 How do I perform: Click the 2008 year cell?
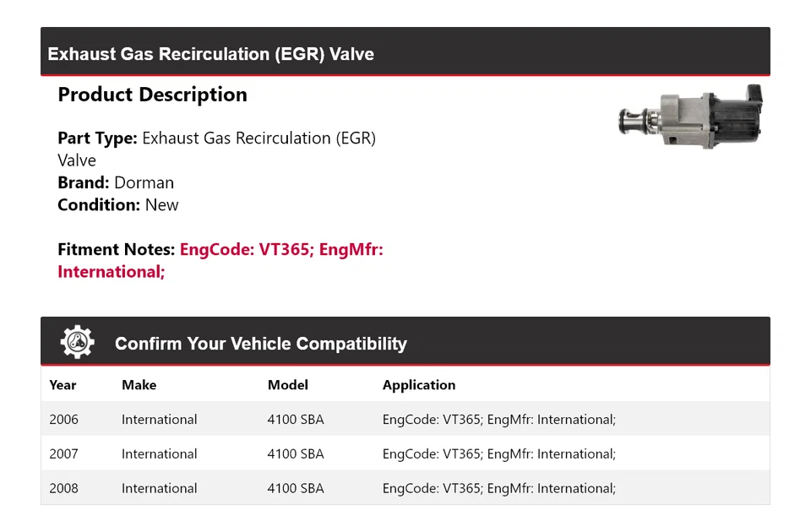(63, 488)
